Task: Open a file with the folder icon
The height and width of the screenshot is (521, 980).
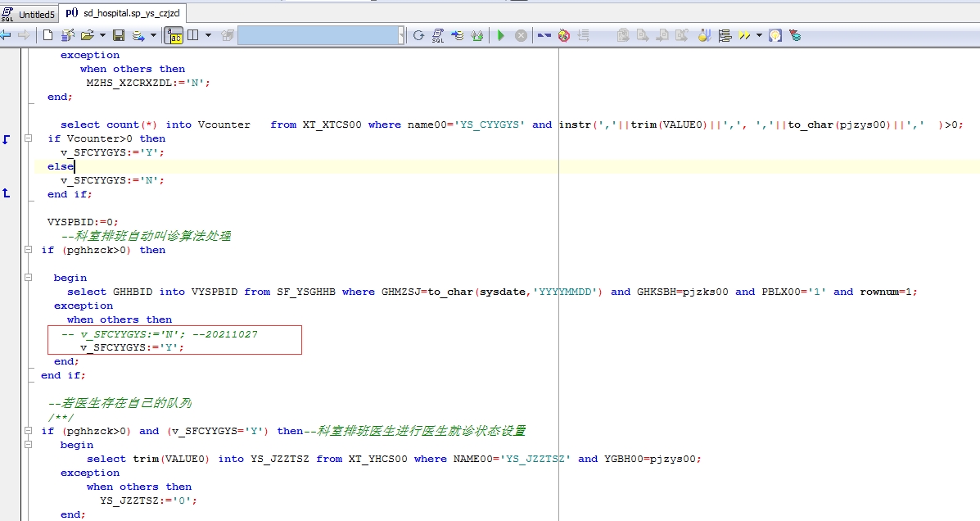Action: [x=88, y=36]
